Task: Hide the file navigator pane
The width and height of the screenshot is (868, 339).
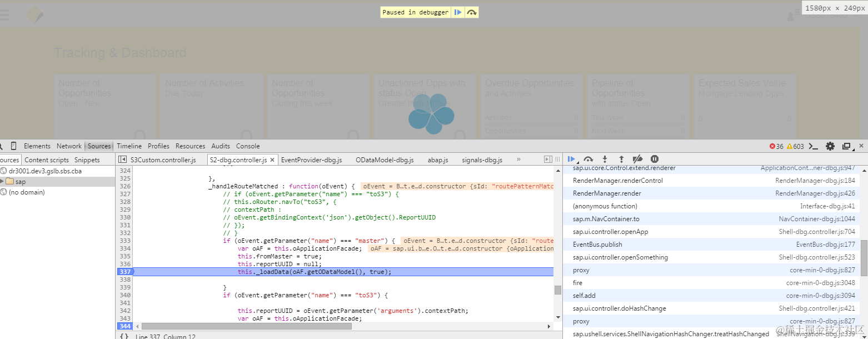Action: tap(122, 160)
